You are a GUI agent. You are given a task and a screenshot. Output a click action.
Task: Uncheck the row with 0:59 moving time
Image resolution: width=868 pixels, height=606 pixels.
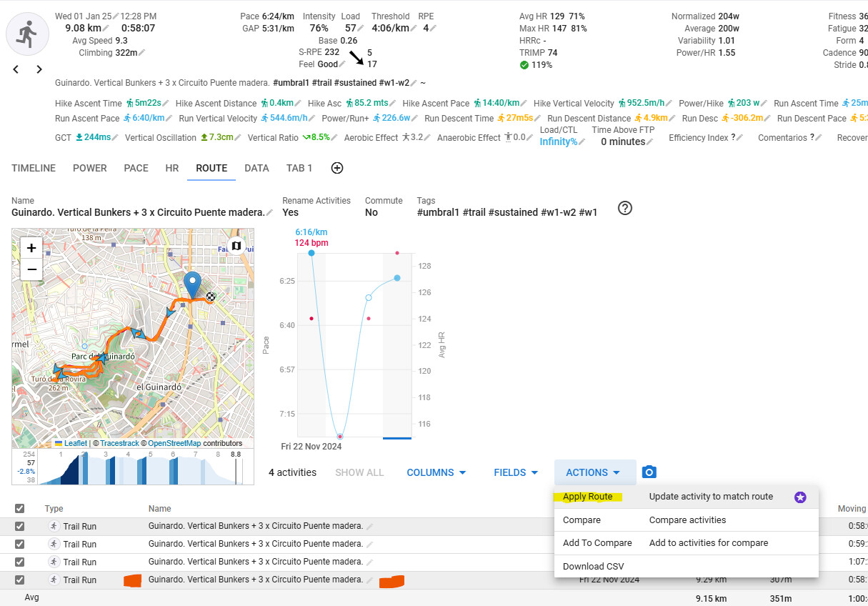(19, 545)
